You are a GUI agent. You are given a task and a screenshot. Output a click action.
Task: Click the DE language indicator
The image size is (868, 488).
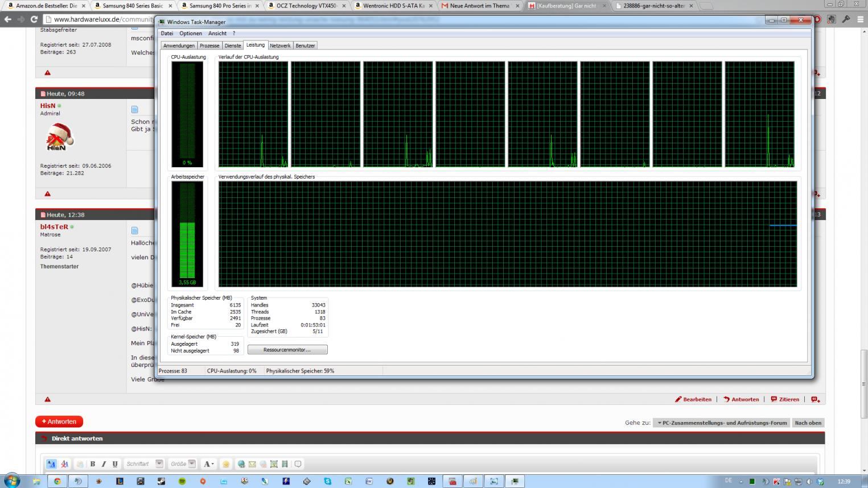pos(728,481)
